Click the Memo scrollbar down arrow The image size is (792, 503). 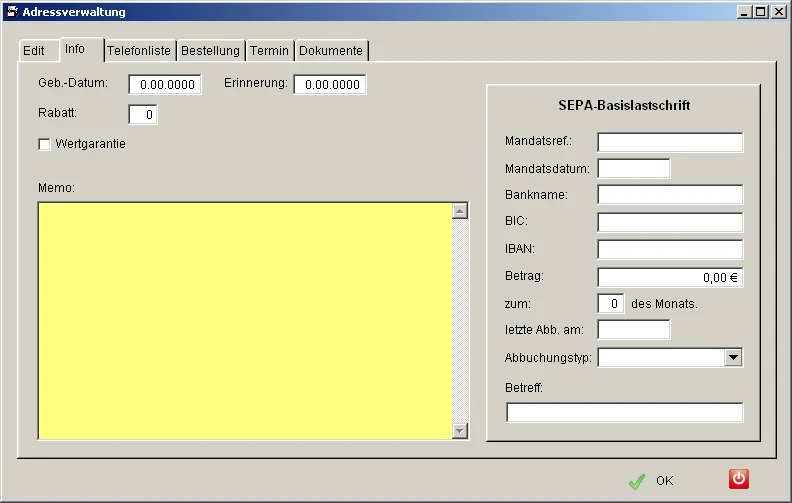pos(460,431)
